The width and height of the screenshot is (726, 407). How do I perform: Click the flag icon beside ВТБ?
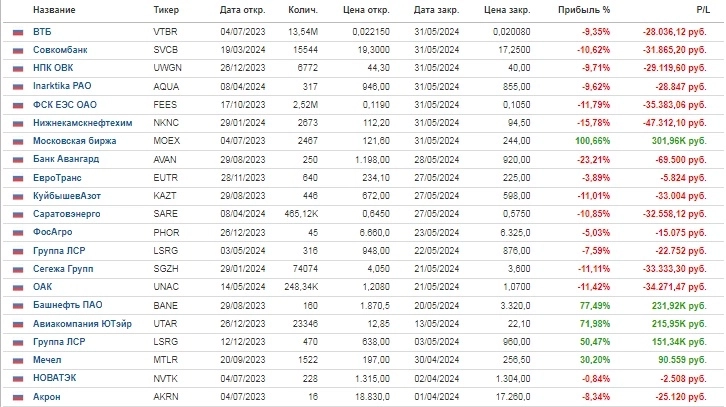coord(18,33)
